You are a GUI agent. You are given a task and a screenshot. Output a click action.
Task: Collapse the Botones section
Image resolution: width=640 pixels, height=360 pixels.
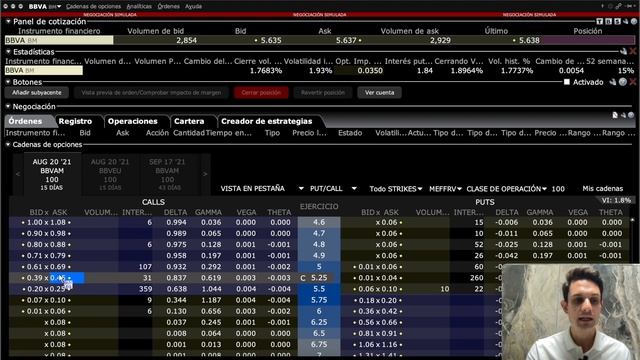[x=8, y=82]
